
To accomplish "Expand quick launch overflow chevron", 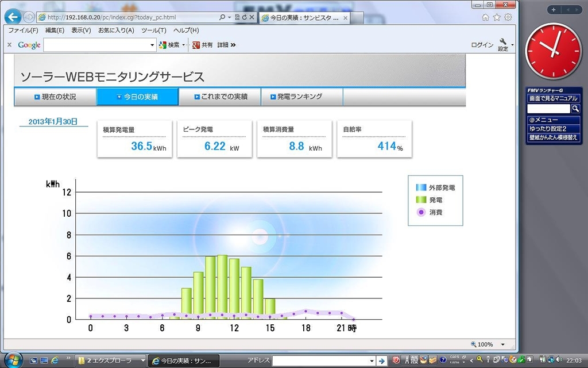I will 68,358.
